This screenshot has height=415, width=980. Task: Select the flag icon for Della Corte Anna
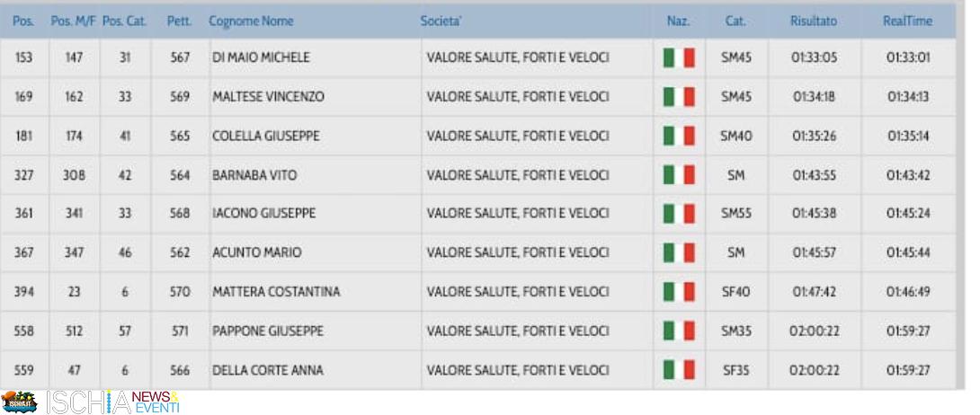679,370
